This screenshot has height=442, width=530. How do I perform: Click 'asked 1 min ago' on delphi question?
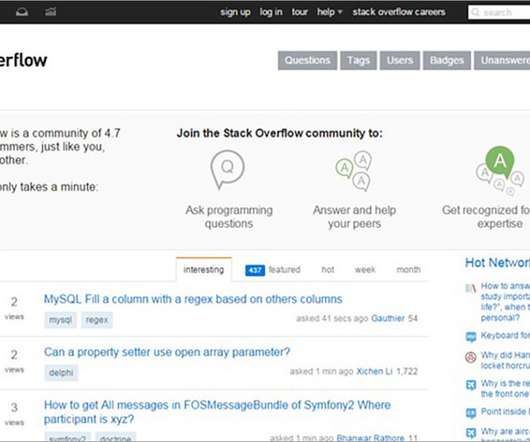(x=321, y=371)
